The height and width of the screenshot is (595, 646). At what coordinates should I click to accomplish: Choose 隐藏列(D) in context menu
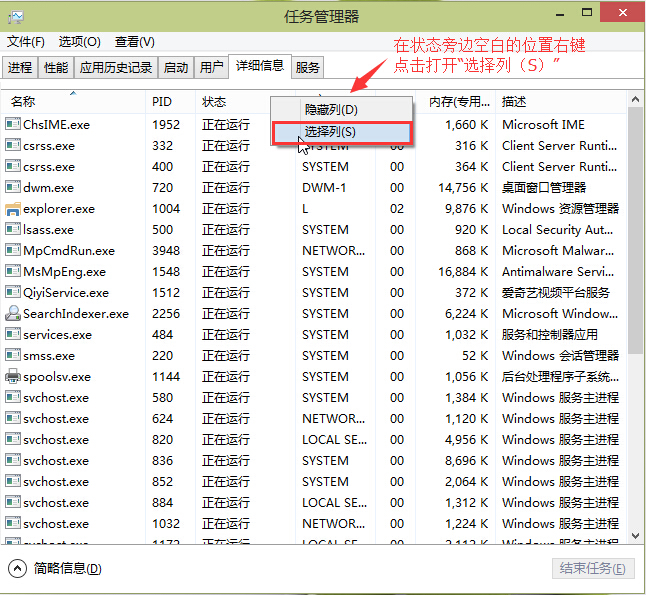click(331, 110)
